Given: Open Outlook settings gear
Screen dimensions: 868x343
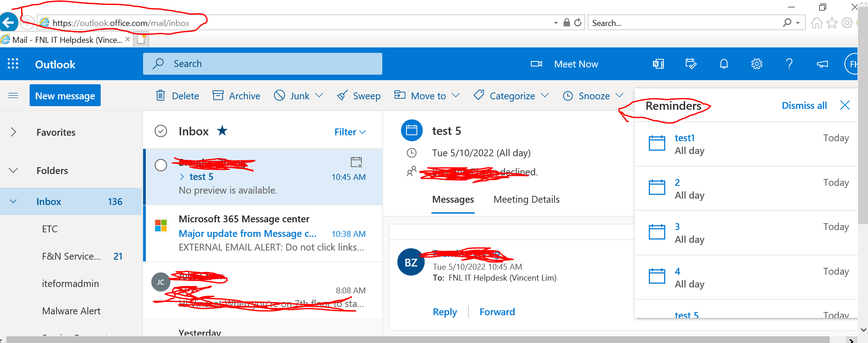Looking at the screenshot, I should pos(757,64).
